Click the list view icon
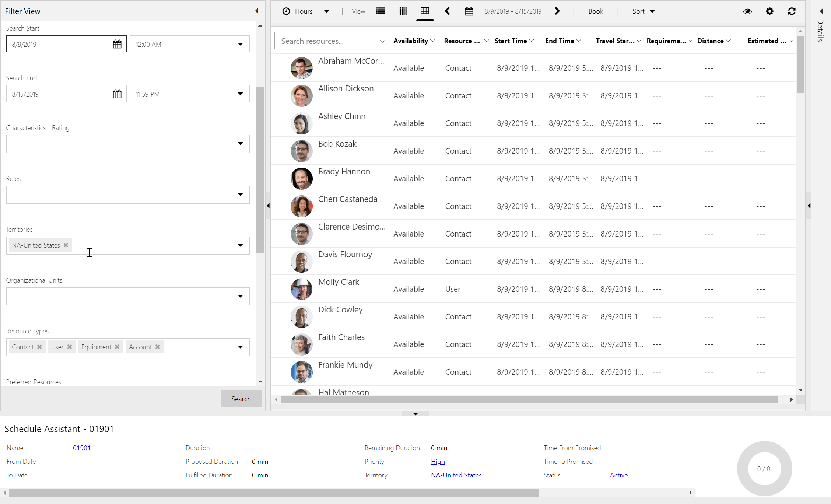 (381, 11)
